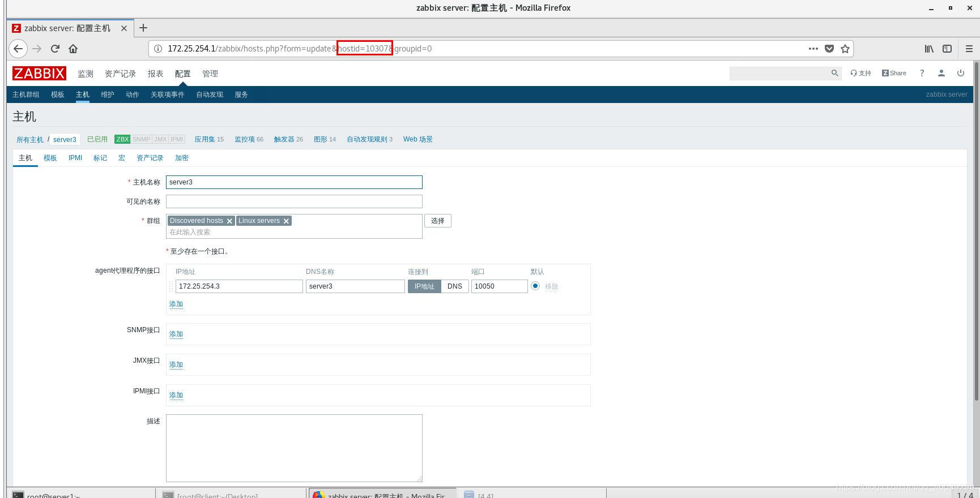Click the Firefox forward arrow button
This screenshot has height=498, width=980.
point(37,49)
